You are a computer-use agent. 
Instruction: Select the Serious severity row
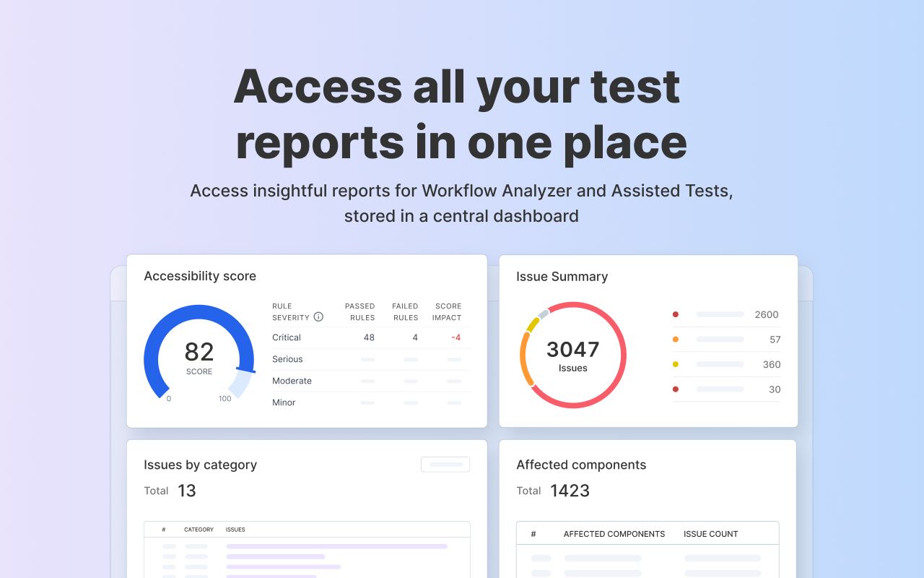pos(371,359)
